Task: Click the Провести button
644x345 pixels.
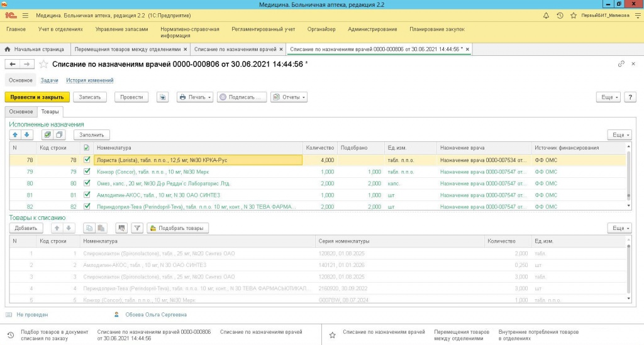Action: (x=131, y=97)
